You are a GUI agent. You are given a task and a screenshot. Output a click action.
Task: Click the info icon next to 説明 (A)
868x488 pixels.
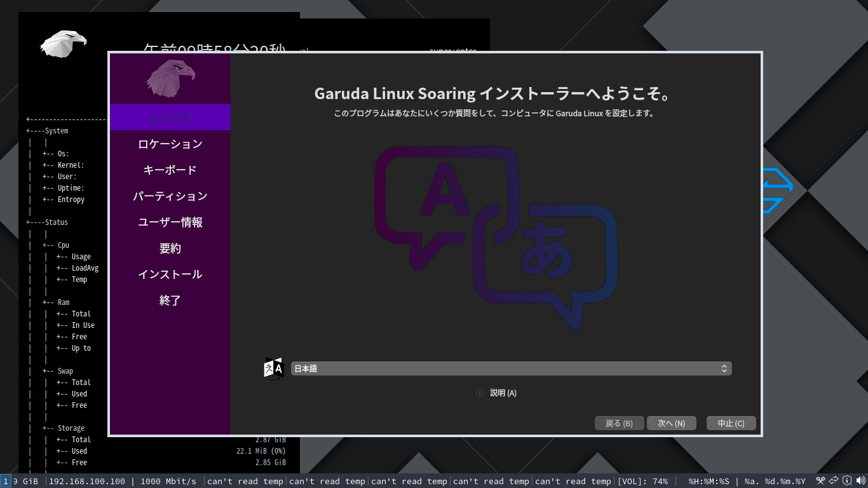480,393
